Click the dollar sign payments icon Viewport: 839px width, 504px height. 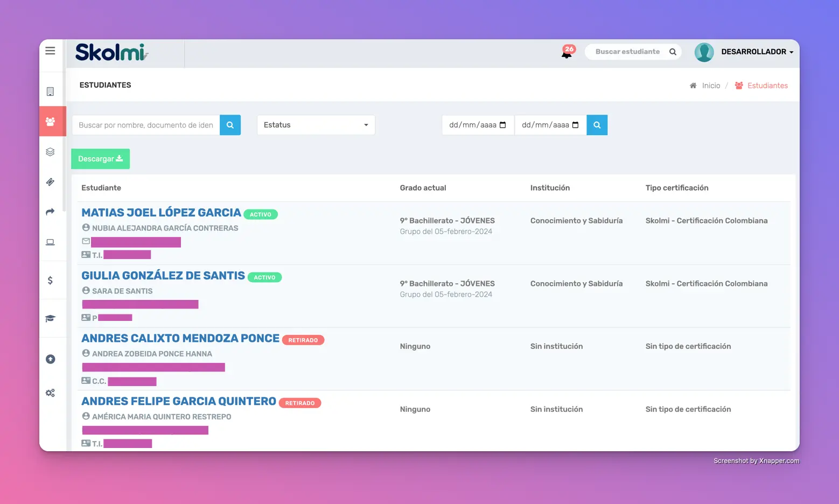(x=50, y=280)
